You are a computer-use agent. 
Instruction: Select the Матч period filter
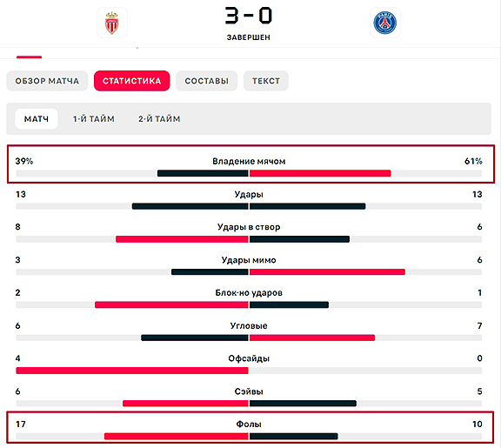[37, 119]
